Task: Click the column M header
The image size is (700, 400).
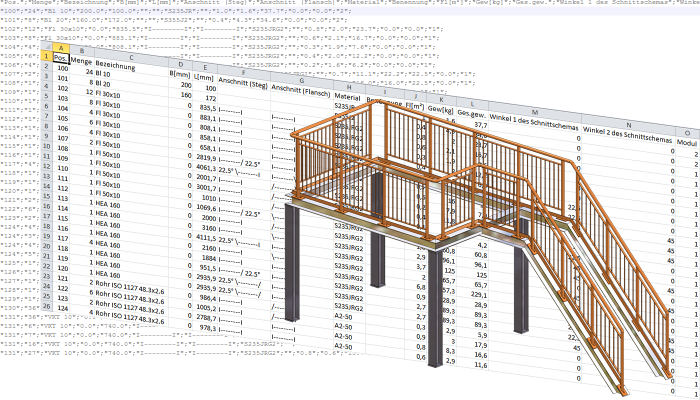Action: click(534, 111)
